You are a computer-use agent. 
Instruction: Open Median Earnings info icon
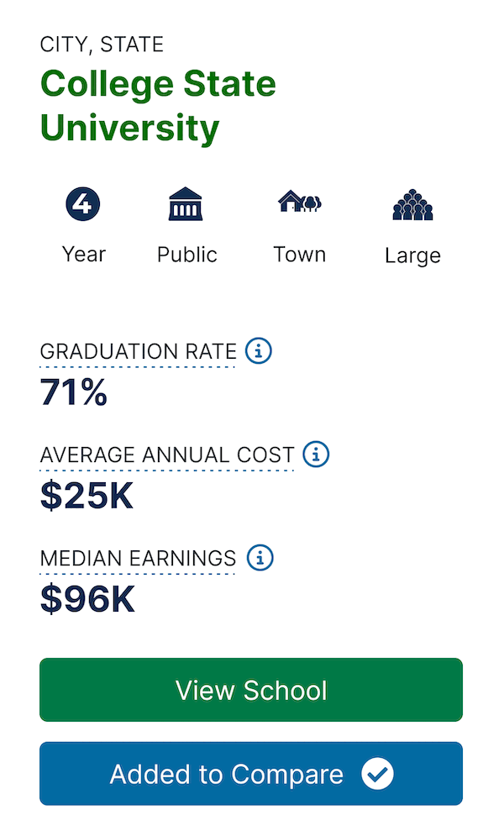[260, 558]
